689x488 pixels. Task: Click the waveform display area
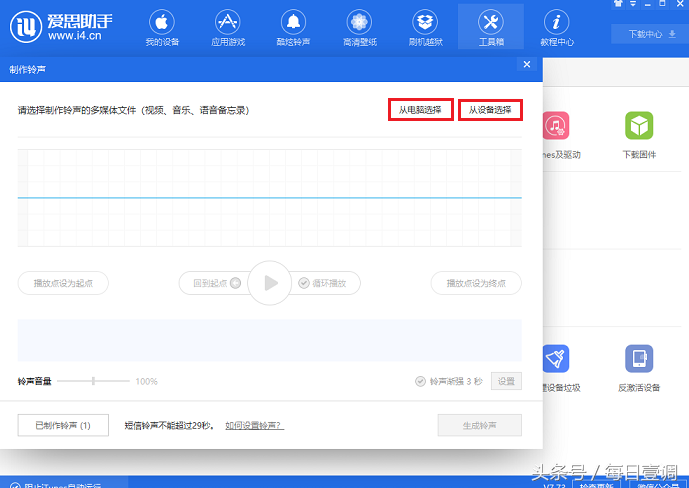(269, 198)
